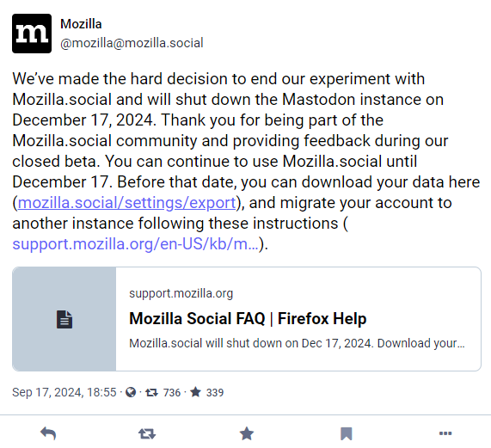Open the support.mozilla.org/en-US/kb link in the post
This screenshot has width=491, height=448.
[x=136, y=244]
